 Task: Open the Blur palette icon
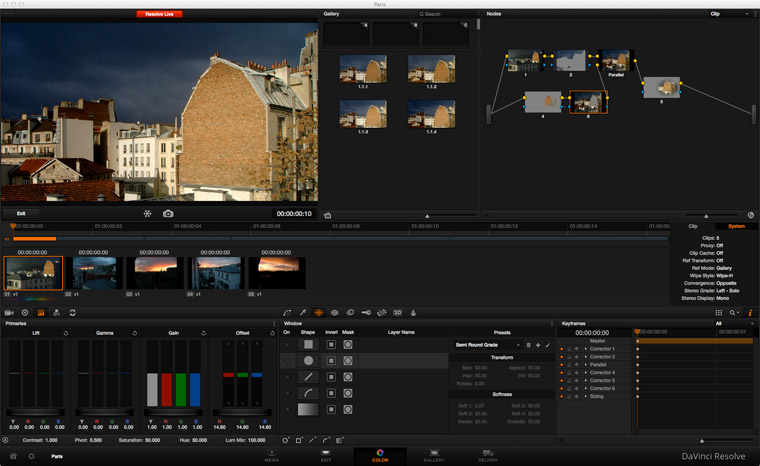(x=350, y=313)
